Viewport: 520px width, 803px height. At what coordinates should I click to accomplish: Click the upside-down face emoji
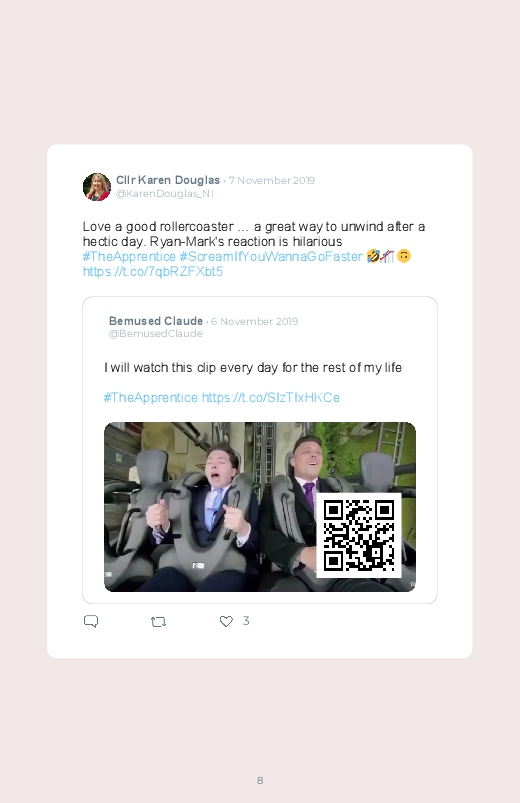click(x=404, y=256)
